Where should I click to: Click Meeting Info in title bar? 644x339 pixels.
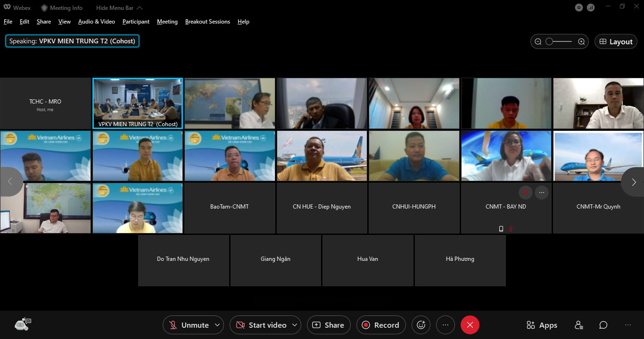click(x=62, y=8)
